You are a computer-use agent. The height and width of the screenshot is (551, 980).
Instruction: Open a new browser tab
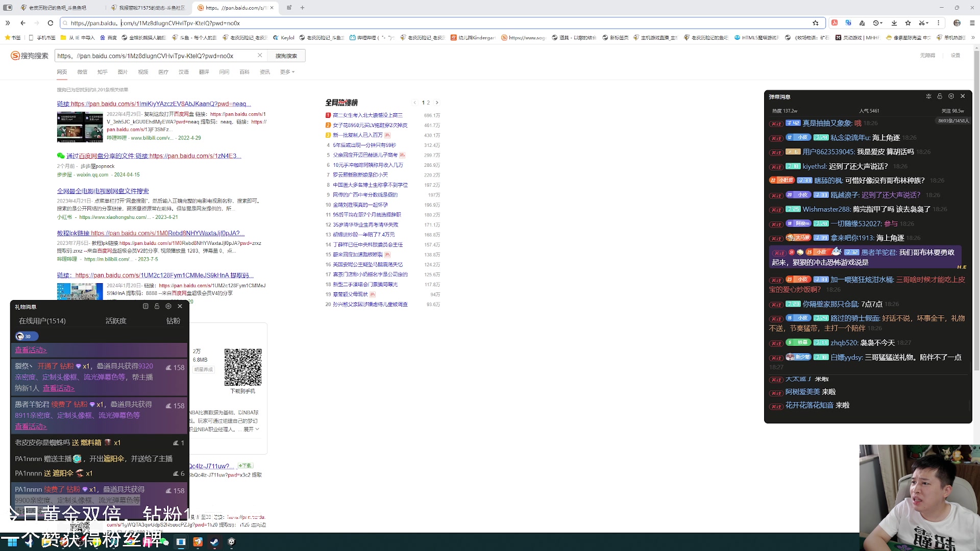(303, 8)
